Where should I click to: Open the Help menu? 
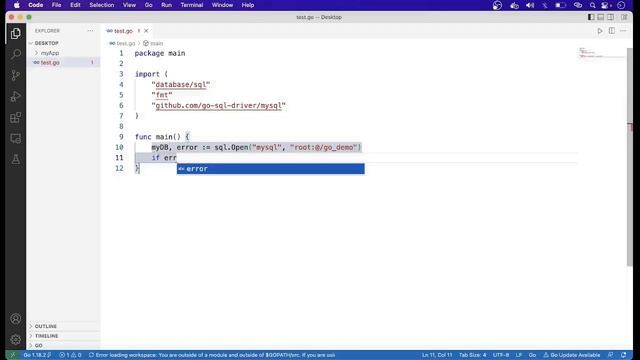(x=248, y=5)
